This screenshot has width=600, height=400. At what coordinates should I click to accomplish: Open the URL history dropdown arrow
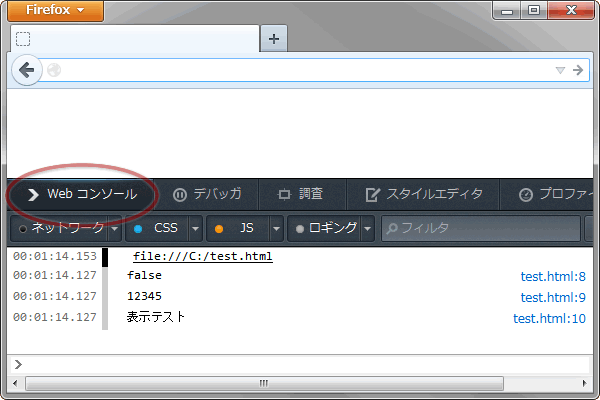point(560,70)
